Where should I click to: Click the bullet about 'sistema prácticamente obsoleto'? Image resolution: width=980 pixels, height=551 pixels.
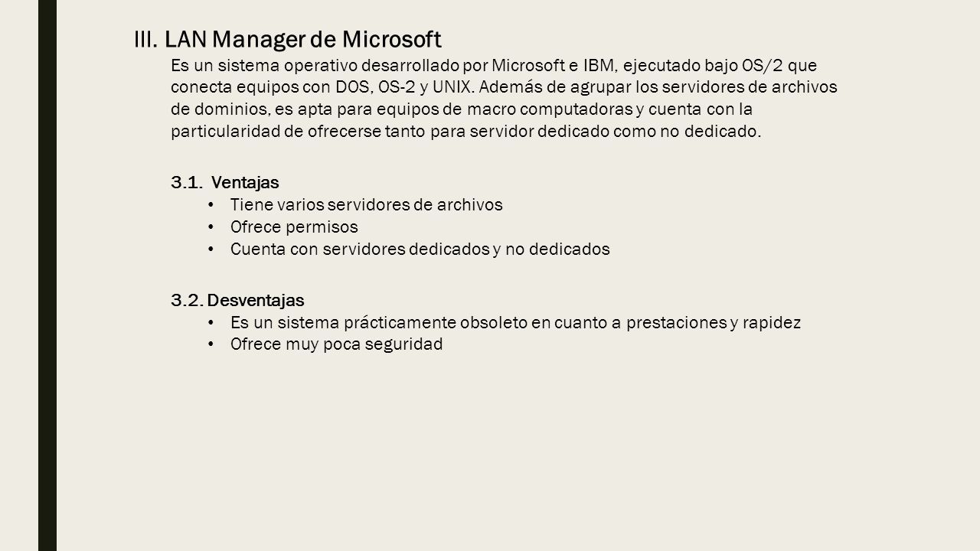pos(515,322)
